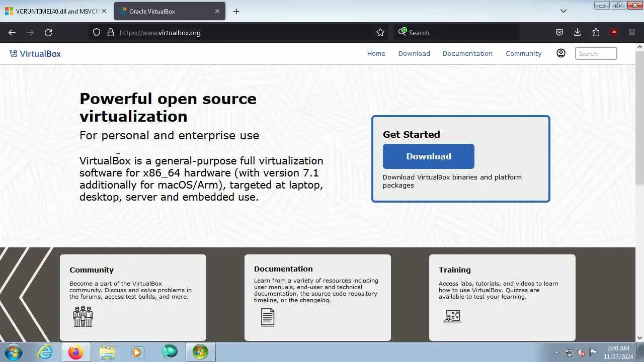644x362 pixels.
Task: Open the Firefox hamburger menu
Action: (632, 33)
